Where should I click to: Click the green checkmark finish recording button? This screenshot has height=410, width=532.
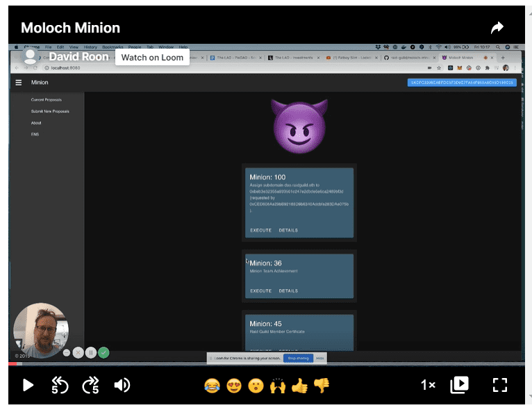tap(103, 353)
